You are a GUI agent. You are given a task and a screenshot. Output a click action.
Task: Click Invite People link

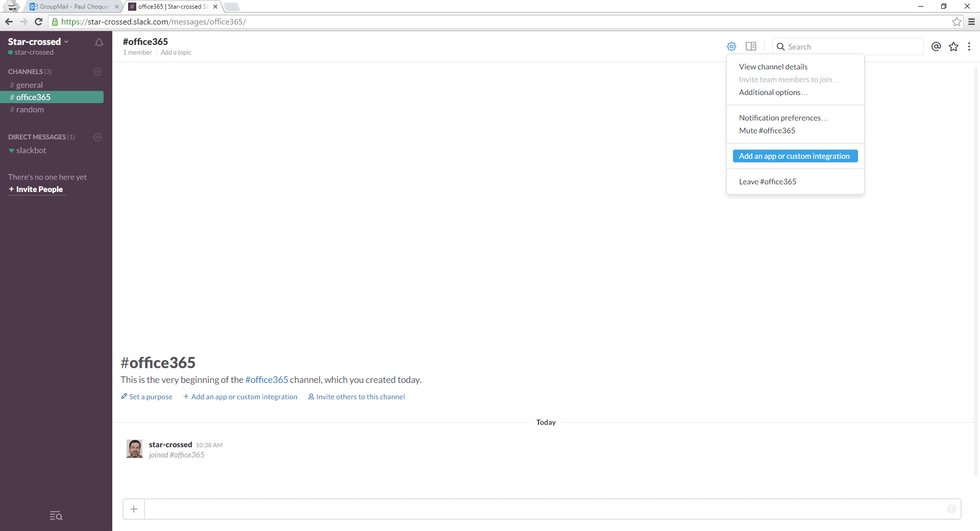(36, 189)
